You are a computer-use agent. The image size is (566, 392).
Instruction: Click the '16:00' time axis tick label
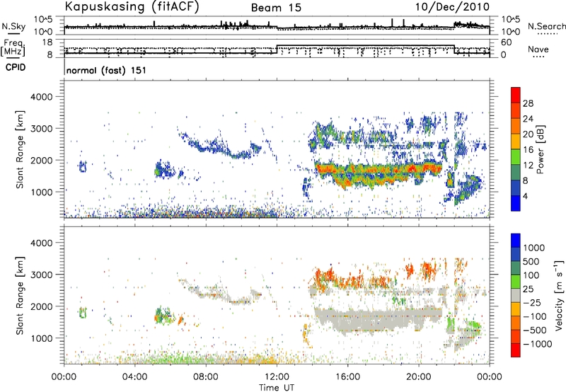347,377
